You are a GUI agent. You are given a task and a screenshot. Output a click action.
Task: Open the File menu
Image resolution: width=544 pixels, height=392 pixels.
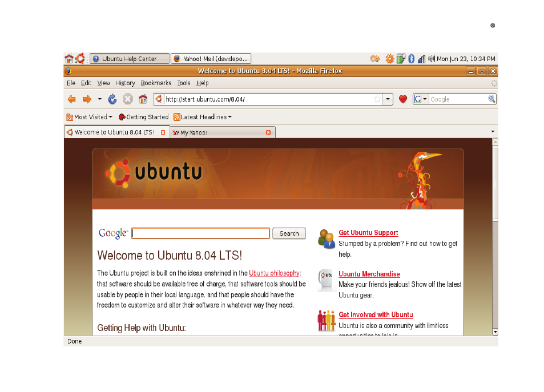pos(71,83)
